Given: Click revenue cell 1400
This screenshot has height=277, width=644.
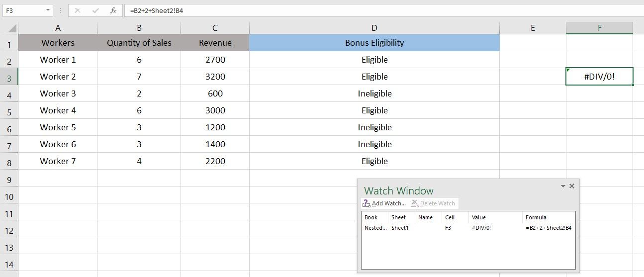Looking at the screenshot, I should coord(215,144).
